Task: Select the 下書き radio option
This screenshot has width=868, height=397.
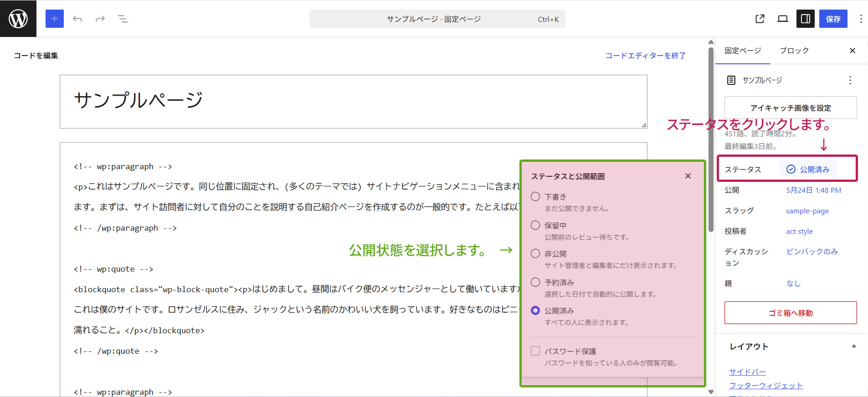Action: (535, 196)
